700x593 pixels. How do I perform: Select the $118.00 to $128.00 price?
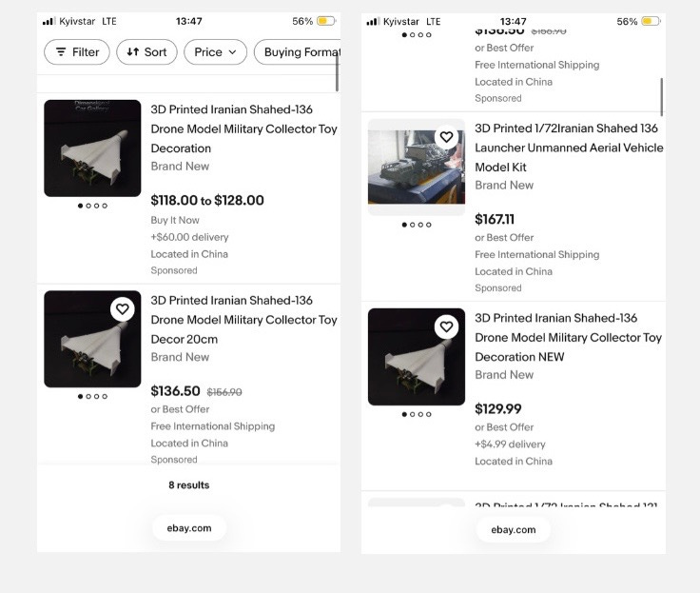pos(207,200)
